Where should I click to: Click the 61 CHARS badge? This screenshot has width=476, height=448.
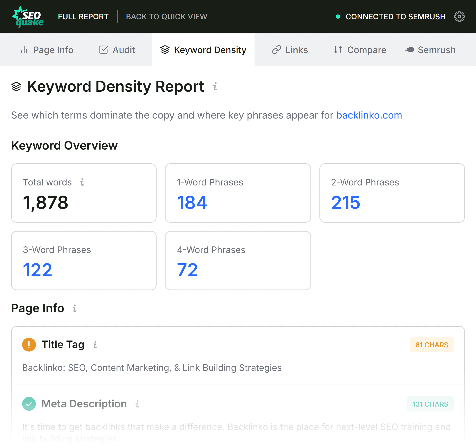tap(431, 345)
